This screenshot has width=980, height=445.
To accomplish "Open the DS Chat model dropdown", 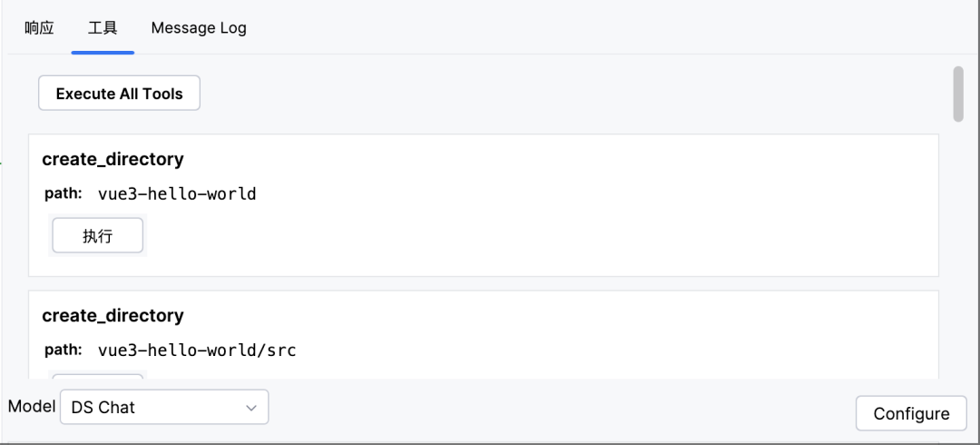I will (x=164, y=408).
